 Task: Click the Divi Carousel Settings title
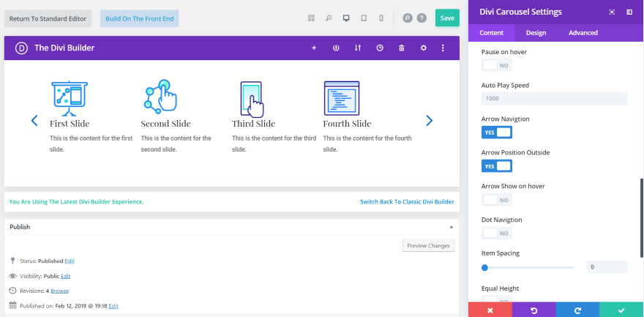[x=520, y=12]
